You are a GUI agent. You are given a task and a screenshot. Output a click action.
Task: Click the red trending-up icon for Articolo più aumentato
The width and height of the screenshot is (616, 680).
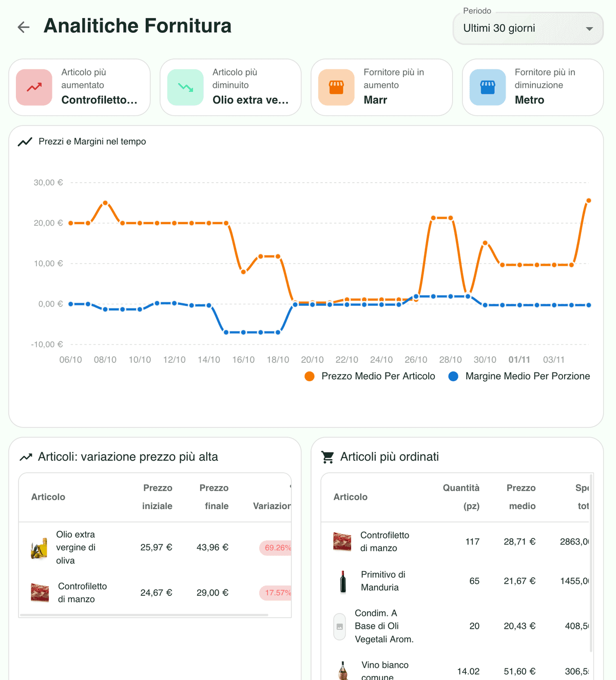tap(34, 87)
